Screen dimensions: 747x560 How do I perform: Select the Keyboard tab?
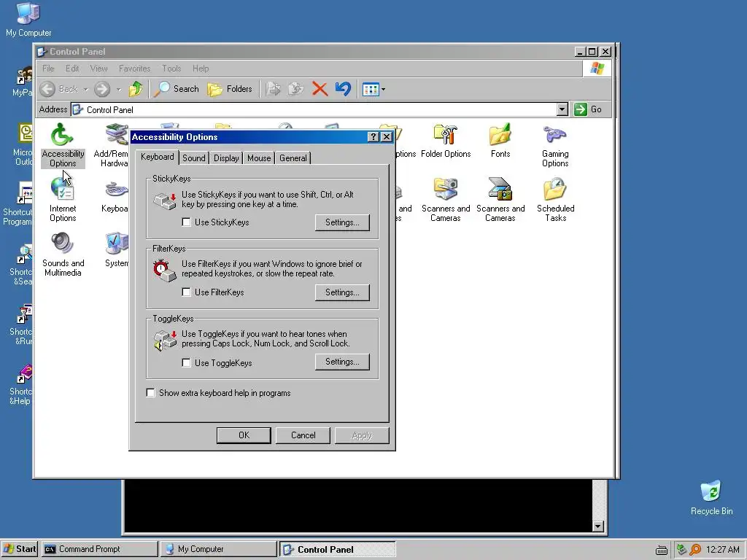(x=158, y=157)
